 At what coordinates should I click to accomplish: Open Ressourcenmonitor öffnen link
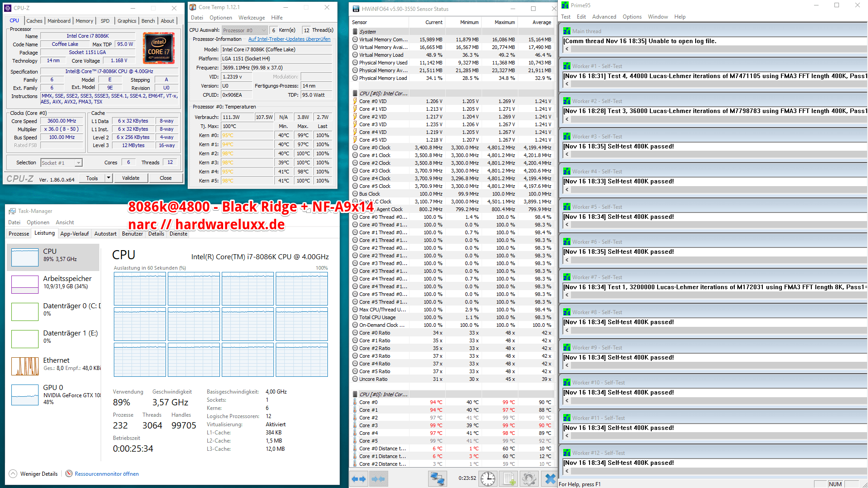tap(107, 474)
